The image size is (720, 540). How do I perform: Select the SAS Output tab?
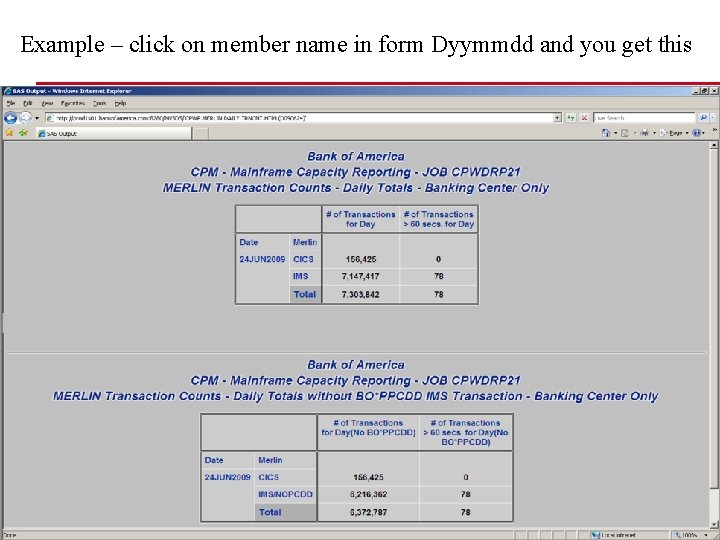[x=113, y=133]
